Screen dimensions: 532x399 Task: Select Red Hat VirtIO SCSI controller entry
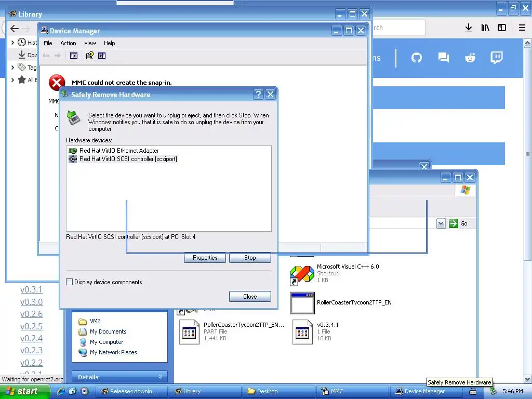tap(123, 159)
